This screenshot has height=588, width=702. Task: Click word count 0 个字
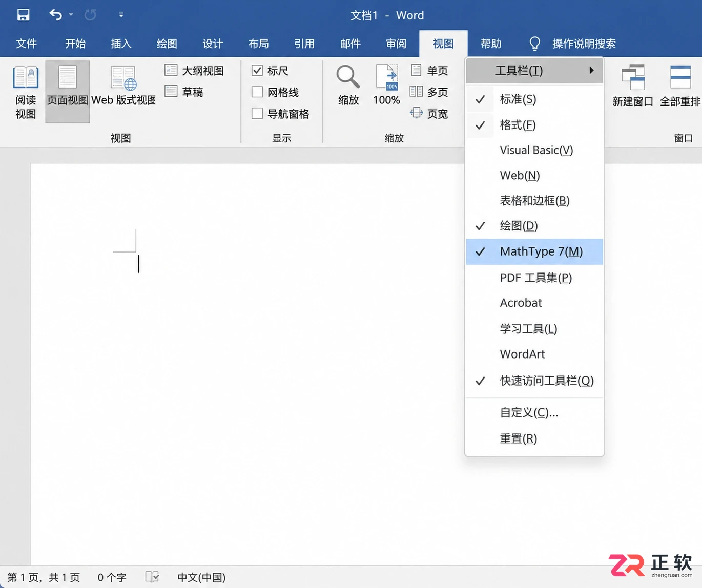tap(112, 577)
